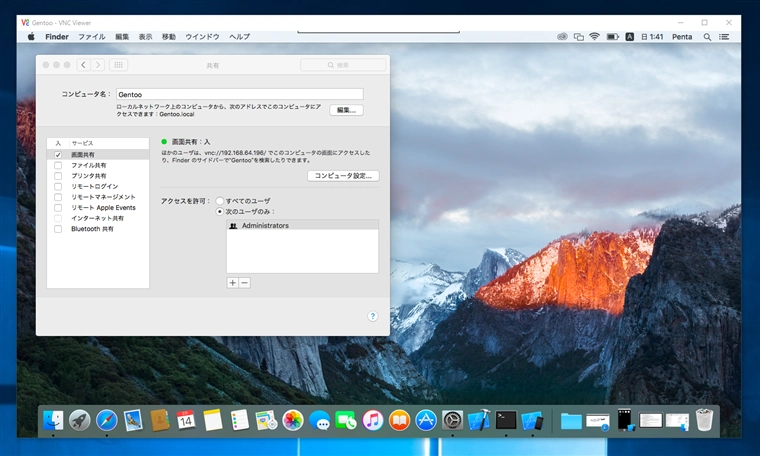Show all preferences grid button

[118, 64]
